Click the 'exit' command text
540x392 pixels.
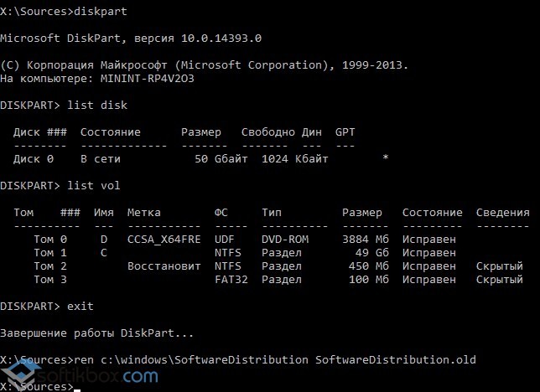tap(80, 306)
